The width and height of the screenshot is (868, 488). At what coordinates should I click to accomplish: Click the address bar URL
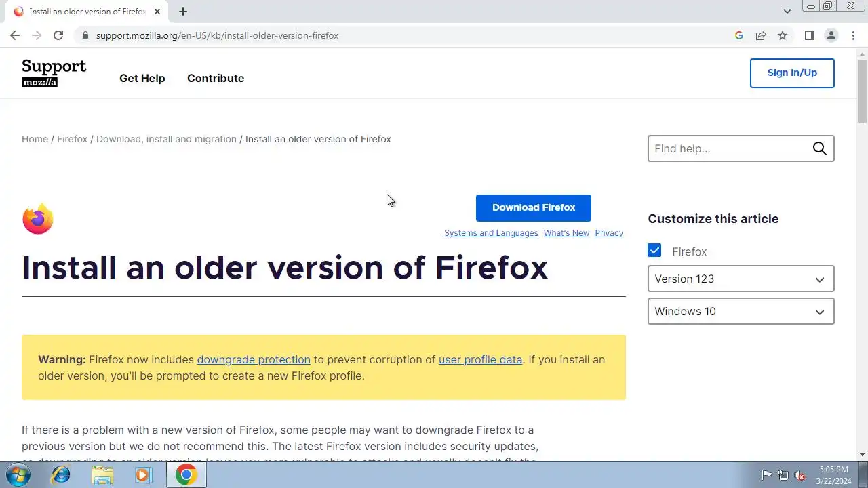pyautogui.click(x=217, y=35)
